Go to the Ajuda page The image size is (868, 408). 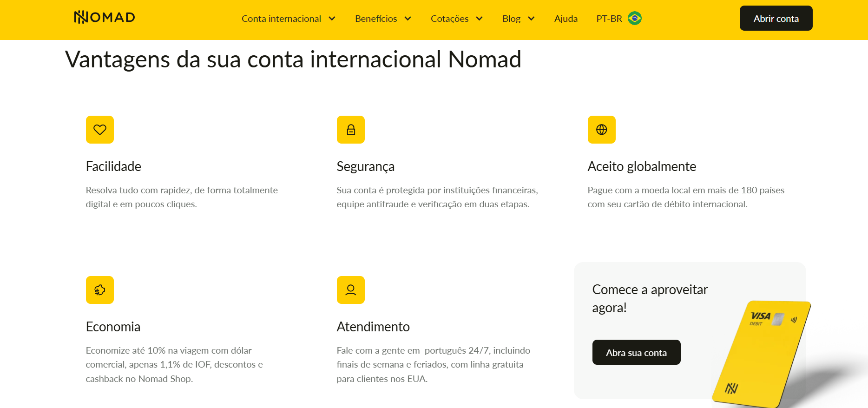(x=566, y=19)
